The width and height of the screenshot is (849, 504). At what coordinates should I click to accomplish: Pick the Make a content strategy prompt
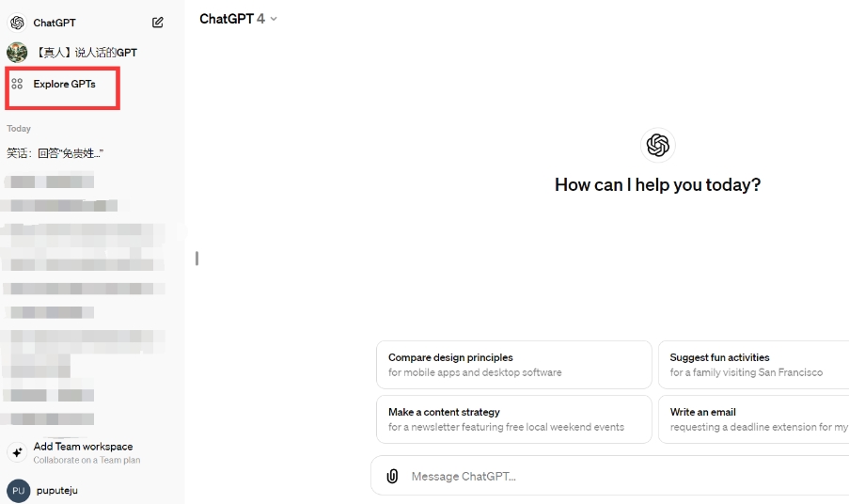pyautogui.click(x=512, y=419)
